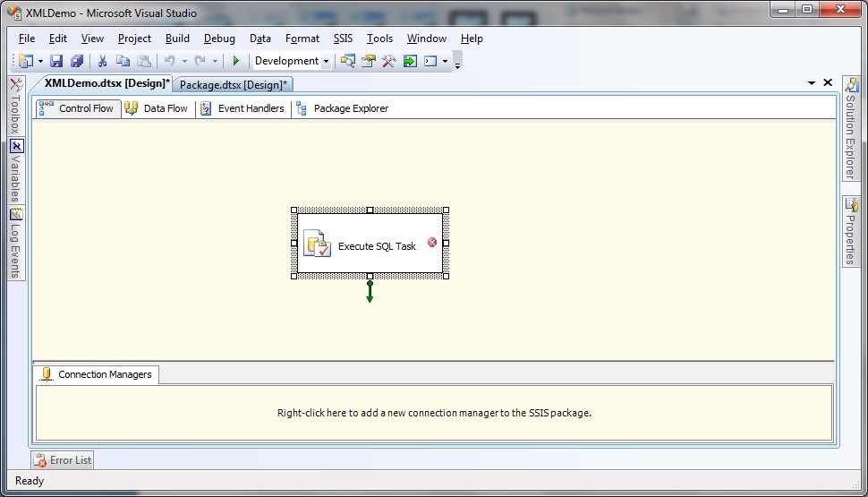Select the Data Flow designer tab
868x497 pixels.
coord(157,108)
